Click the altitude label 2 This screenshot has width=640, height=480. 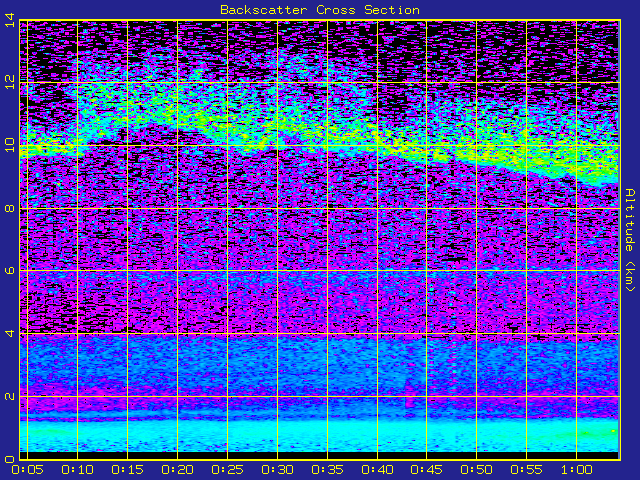[10, 396]
